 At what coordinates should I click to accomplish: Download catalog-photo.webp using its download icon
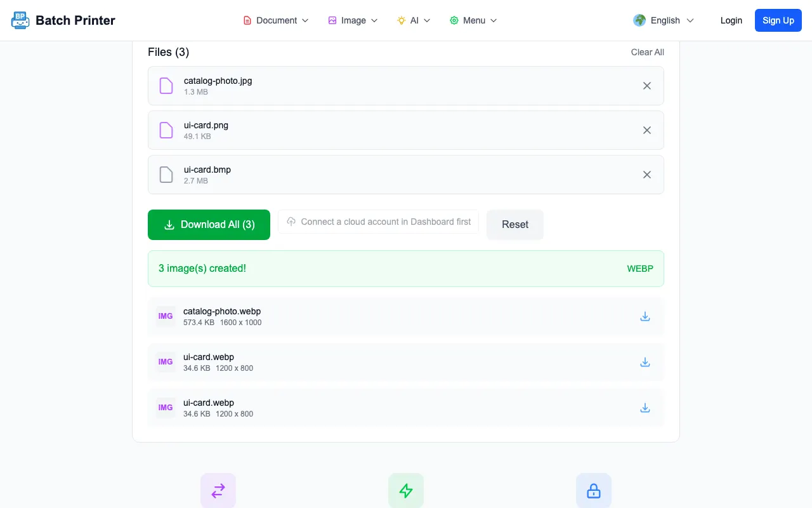pyautogui.click(x=645, y=316)
